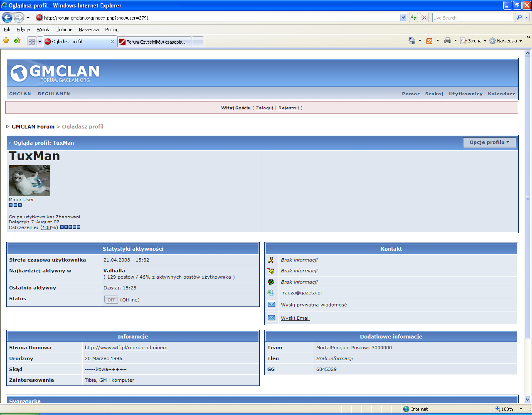Click the warning level bar squares
This screenshot has width=532, height=415.
pos(70,227)
